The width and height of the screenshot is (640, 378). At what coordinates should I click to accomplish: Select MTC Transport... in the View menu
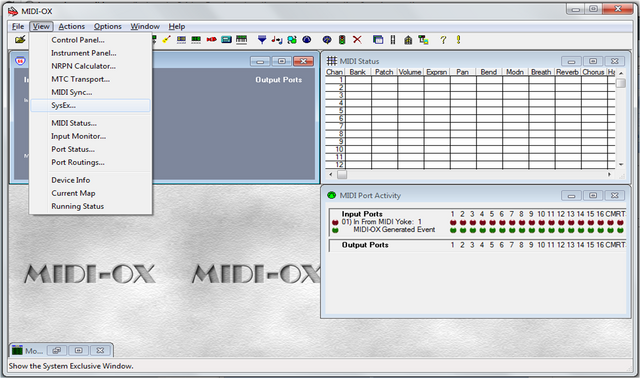coord(90,79)
